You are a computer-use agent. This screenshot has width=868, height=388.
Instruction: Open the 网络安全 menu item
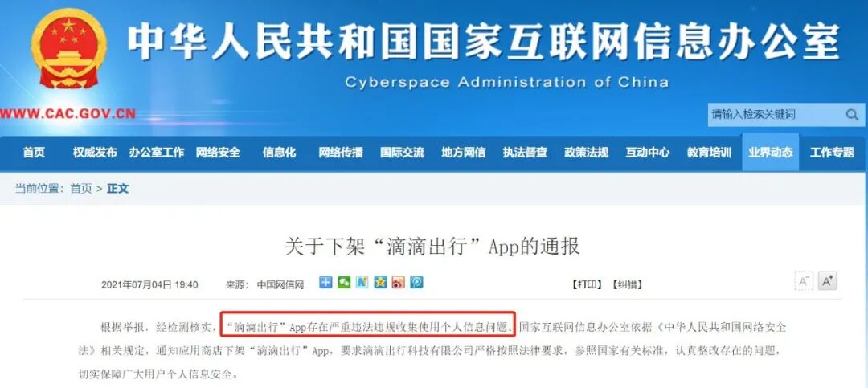(218, 153)
